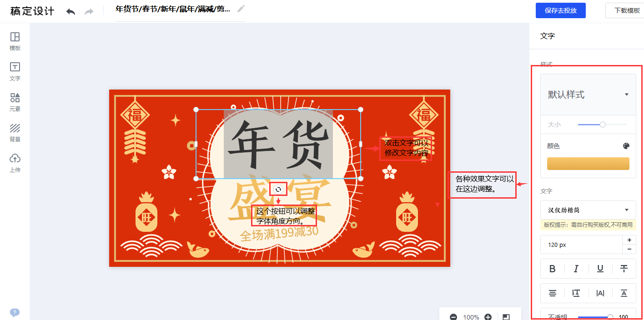This screenshot has height=320, width=644.
Task: Click the 下载模板 button
Action: tap(627, 10)
